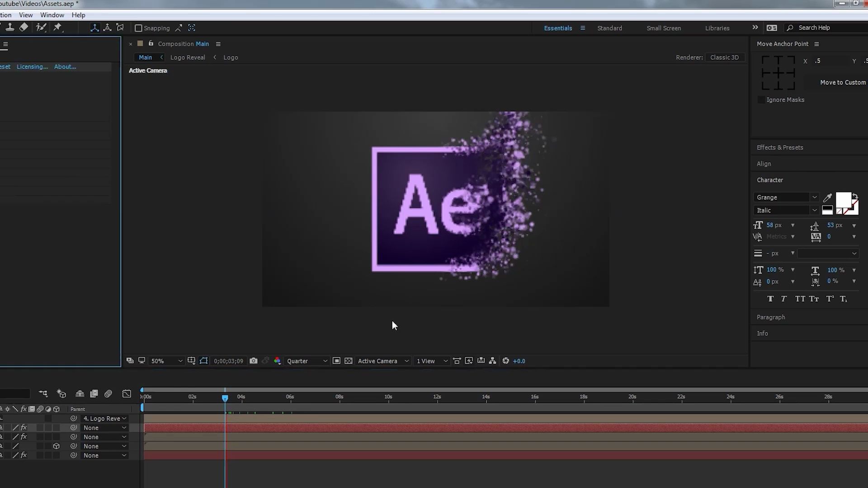Open the 50% magnification dropdown
The width and height of the screenshot is (868, 488).
coord(166,361)
